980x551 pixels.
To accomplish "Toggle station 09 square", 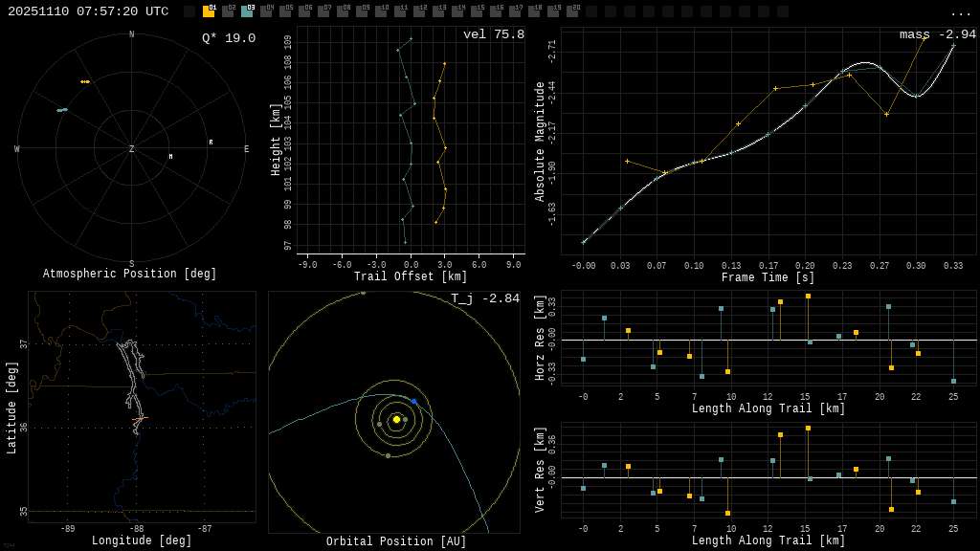I will point(361,11).
